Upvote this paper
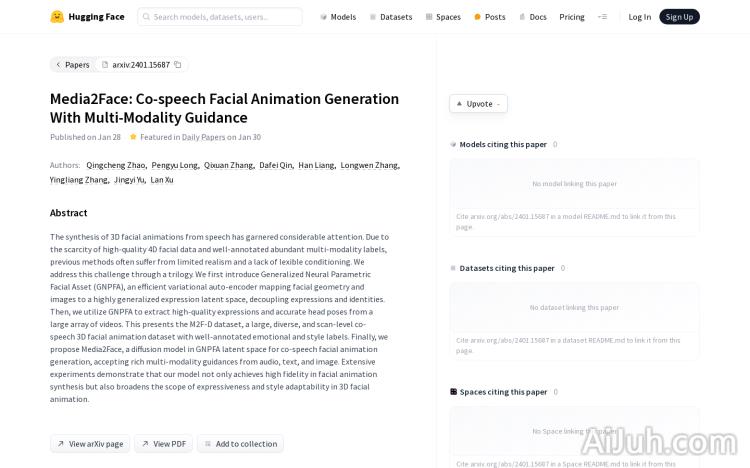750x468 pixels. pyautogui.click(x=478, y=104)
